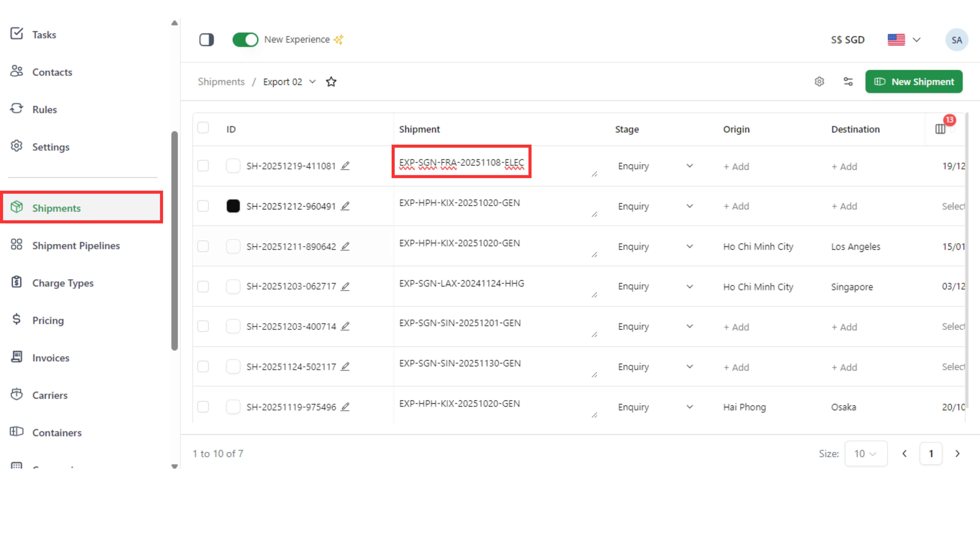The image size is (980, 551).
Task: Open the page Size 10 dropdown
Action: 865,453
